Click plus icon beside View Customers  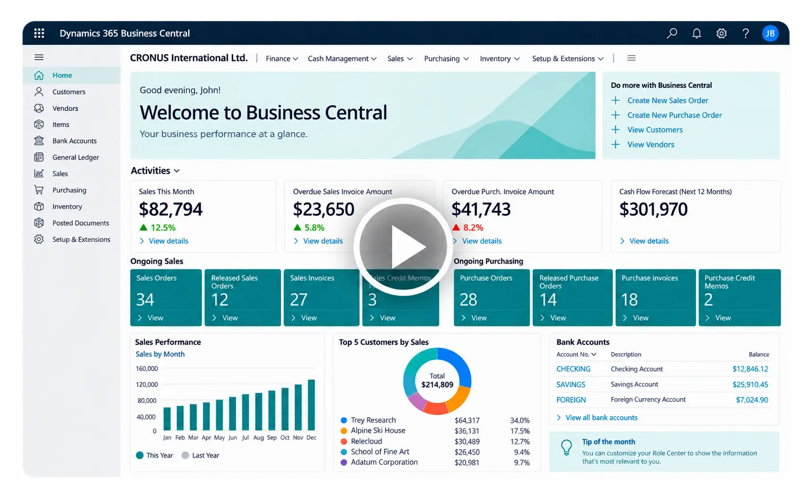[x=616, y=130]
